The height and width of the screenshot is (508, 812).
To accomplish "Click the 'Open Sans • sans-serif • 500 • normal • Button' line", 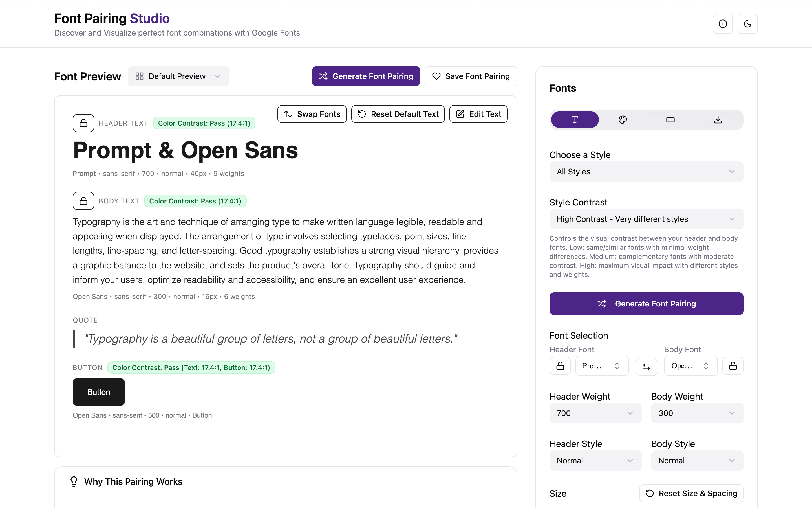I will (142, 416).
